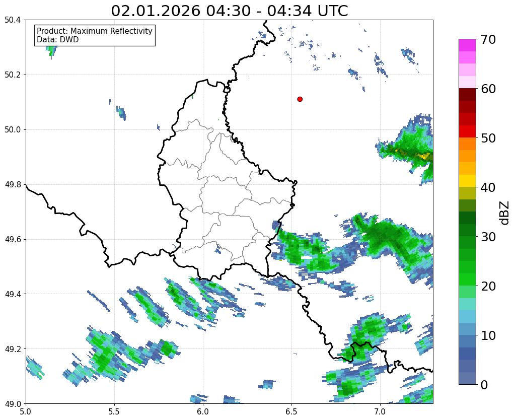Click the magenta top colorbar segment
This screenshot has height=420, width=515.
467,45
